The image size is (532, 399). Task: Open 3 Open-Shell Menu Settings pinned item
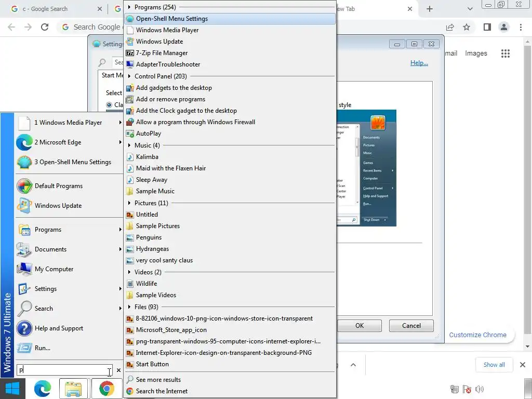coord(69,162)
